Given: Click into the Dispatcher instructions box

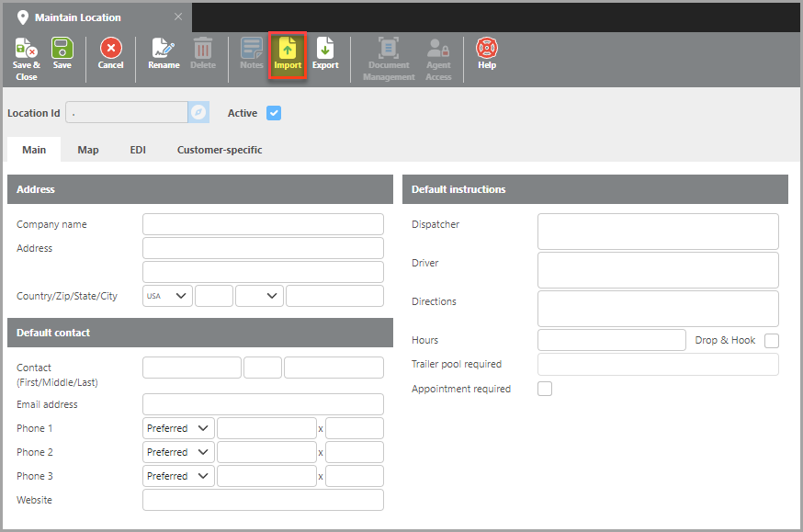Looking at the screenshot, I should pos(658,232).
